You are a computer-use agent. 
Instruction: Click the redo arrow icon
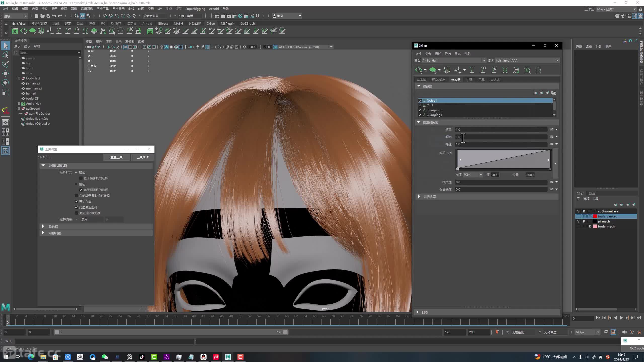point(60,16)
